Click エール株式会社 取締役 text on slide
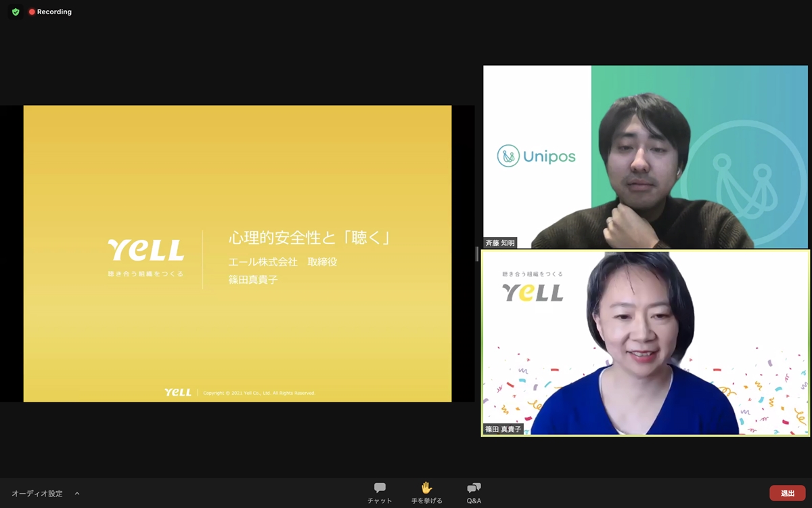The height and width of the screenshot is (508, 812). pos(283,262)
